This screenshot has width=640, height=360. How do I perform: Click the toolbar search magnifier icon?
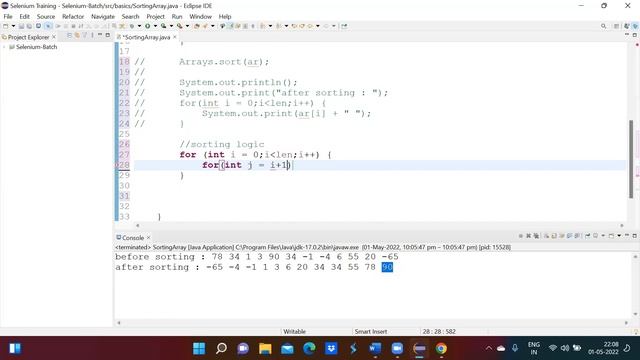pos(603,26)
